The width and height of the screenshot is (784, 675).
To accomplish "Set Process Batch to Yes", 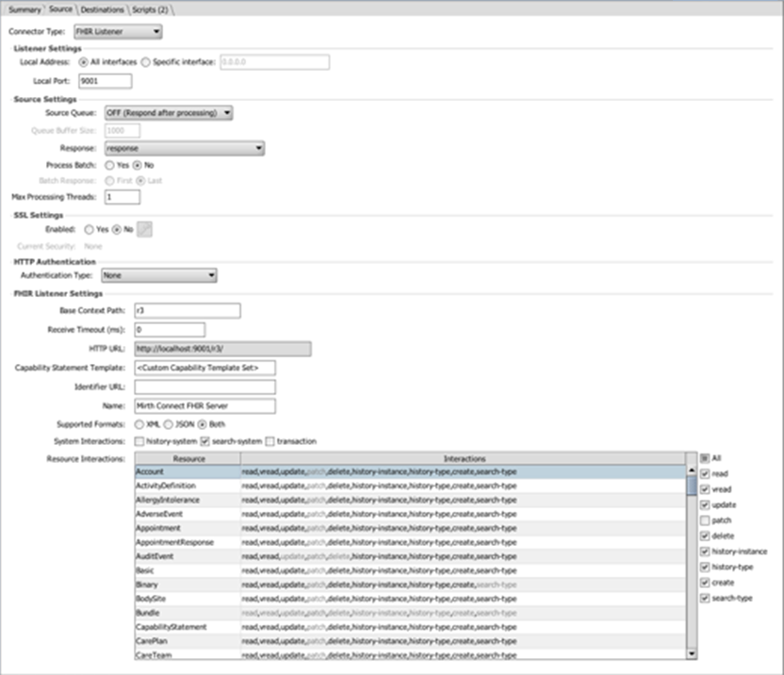I will (109, 165).
